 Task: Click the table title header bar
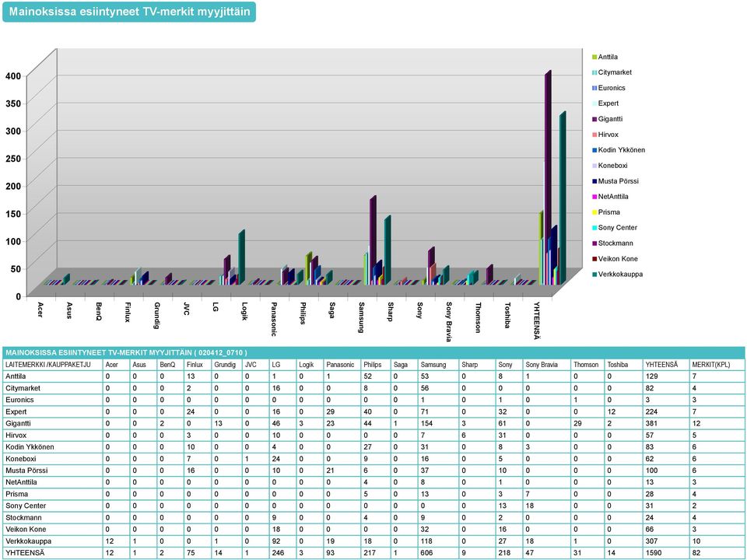pyautogui.click(x=373, y=353)
